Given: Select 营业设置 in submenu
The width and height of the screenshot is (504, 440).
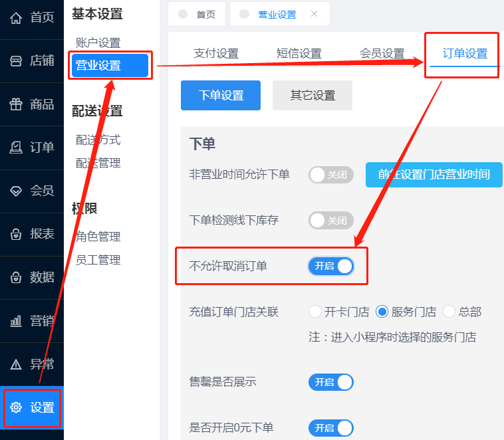Looking at the screenshot, I should click(110, 66).
